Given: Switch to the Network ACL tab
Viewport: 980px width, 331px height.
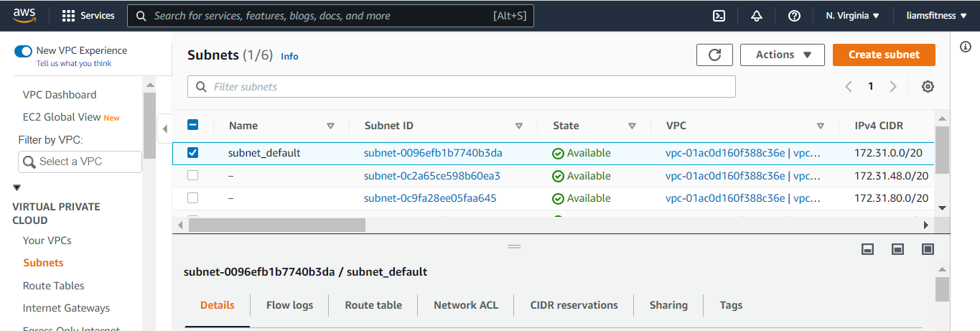Looking at the screenshot, I should [x=465, y=305].
